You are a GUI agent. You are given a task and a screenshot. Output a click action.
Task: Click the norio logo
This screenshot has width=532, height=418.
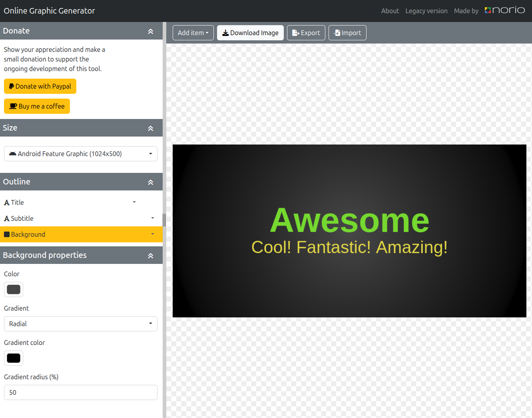(505, 10)
